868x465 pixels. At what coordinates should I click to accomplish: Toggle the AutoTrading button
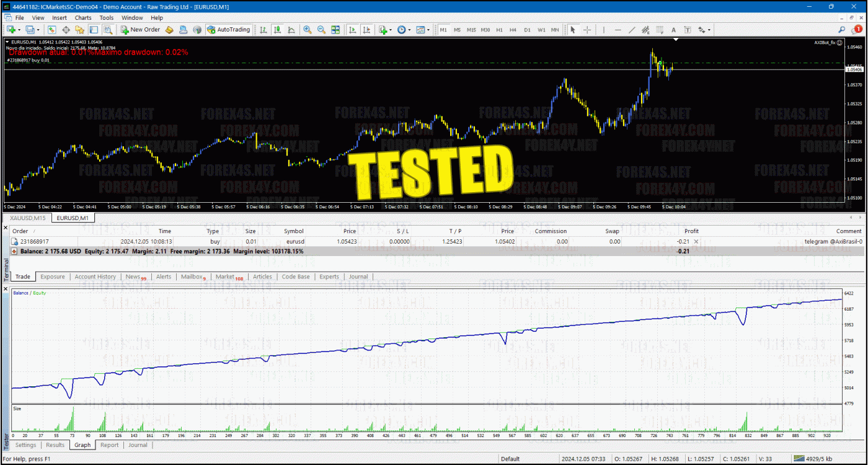point(229,30)
